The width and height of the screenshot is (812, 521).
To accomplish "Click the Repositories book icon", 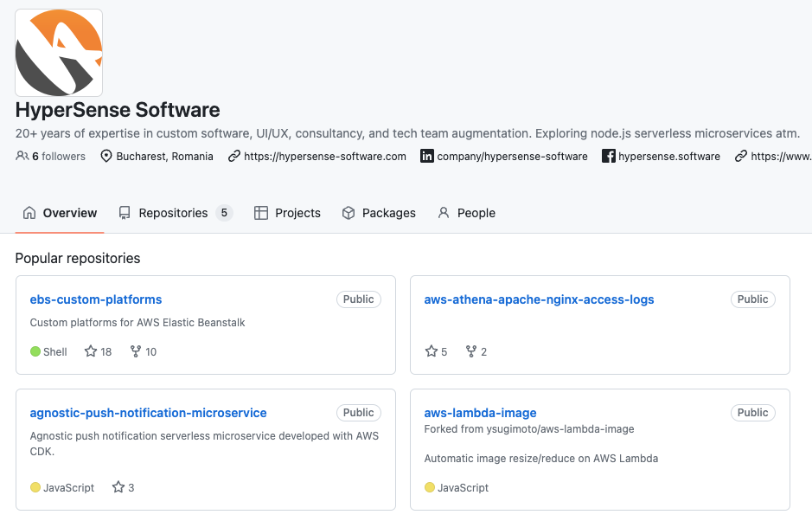I will click(x=125, y=212).
